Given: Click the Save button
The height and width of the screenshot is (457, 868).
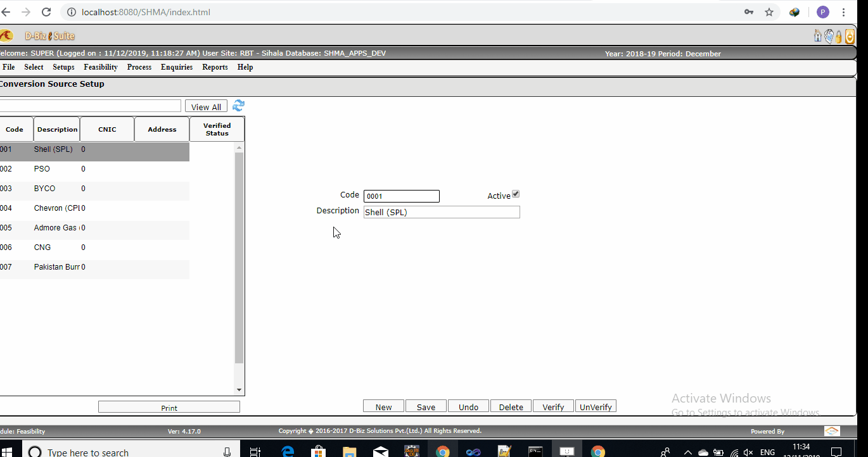Looking at the screenshot, I should [426, 406].
